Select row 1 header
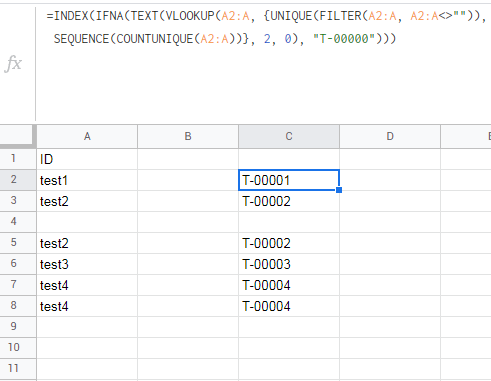Image resolution: width=491 pixels, height=381 pixels. click(18, 159)
